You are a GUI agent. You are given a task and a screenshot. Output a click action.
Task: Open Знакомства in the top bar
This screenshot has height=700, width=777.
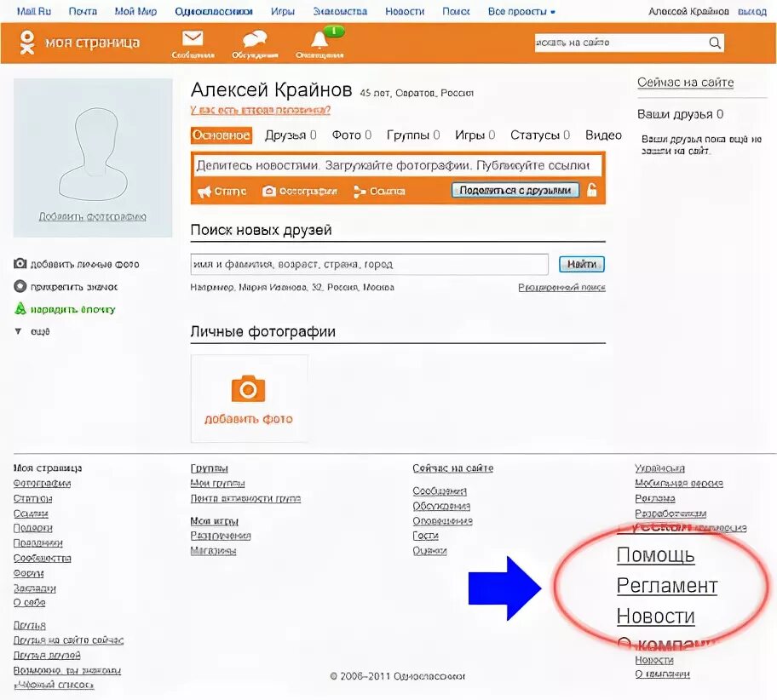340,11
